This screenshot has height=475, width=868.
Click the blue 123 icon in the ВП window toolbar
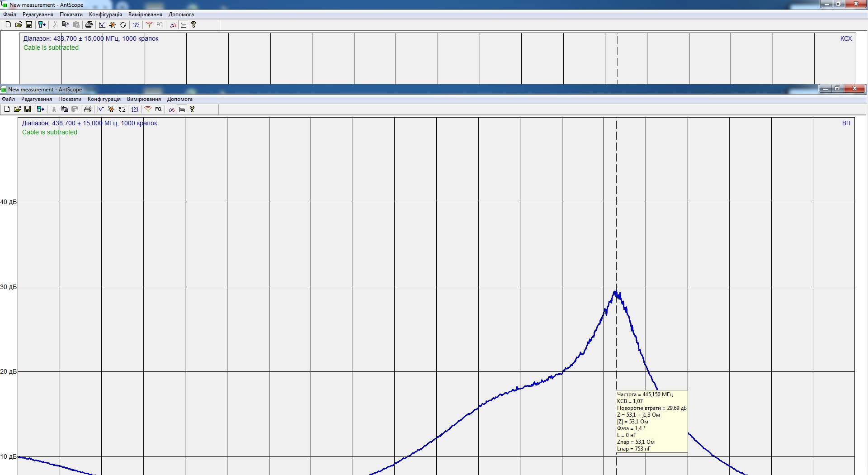tap(135, 109)
